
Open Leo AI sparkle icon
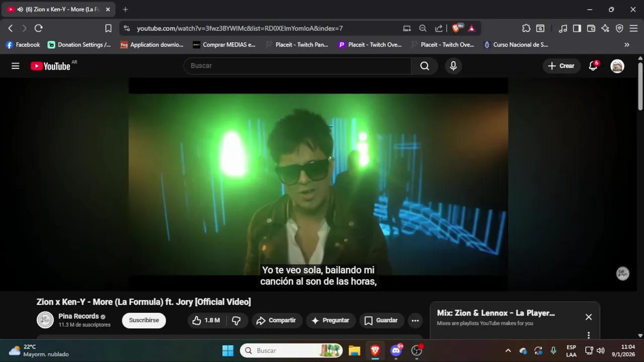(605, 28)
